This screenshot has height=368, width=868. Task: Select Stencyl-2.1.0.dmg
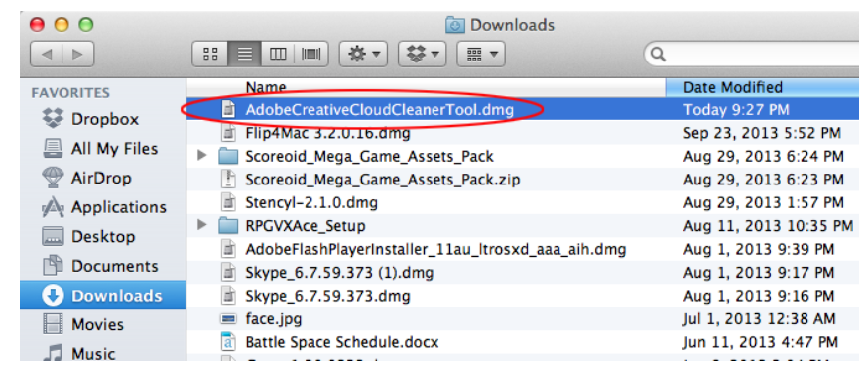pyautogui.click(x=311, y=203)
